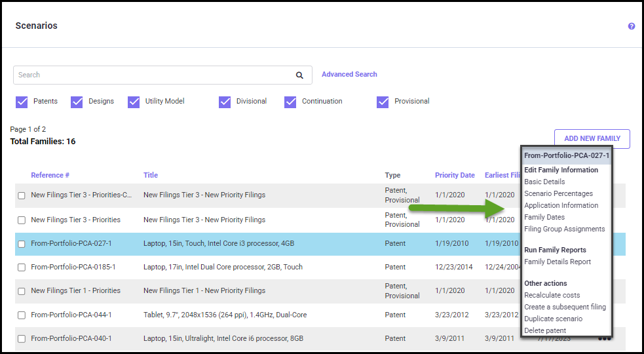Toggle the Designs filter checkbox
Image resolution: width=644 pixels, height=354 pixels.
click(77, 102)
